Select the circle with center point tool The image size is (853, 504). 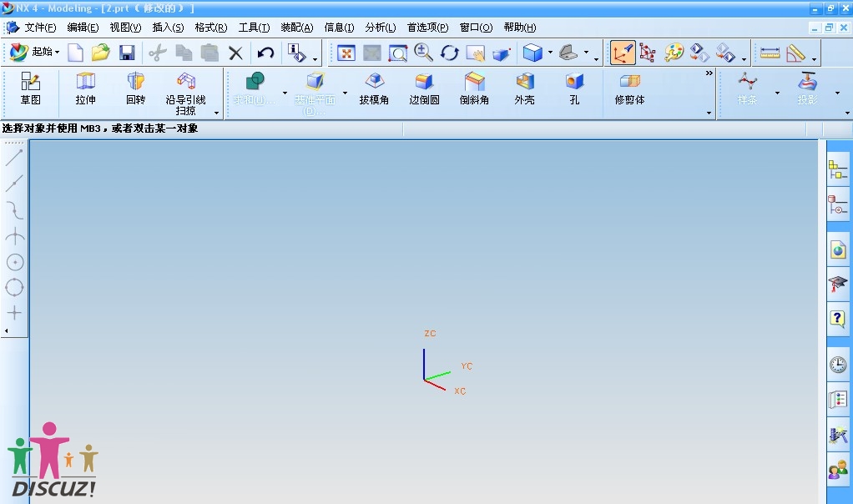pos(15,262)
